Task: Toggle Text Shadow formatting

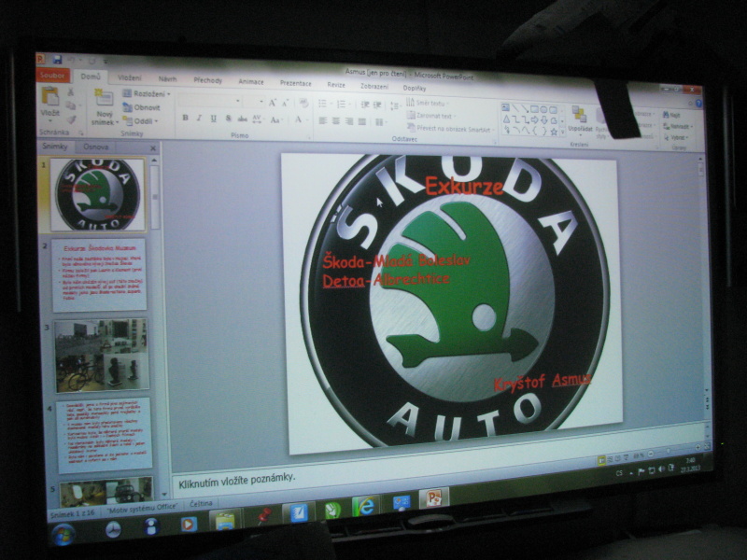Action: (x=228, y=119)
